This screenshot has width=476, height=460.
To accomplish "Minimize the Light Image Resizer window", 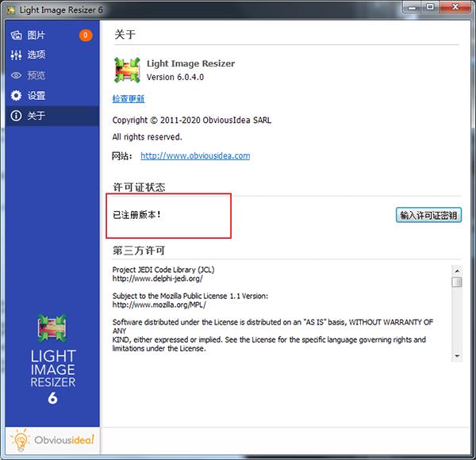I will tap(413, 7).
